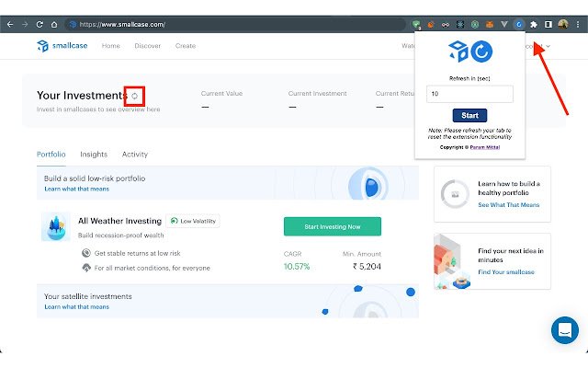The height and width of the screenshot is (368, 588).
Task: Click the site info icon in the address bar
Action: pyautogui.click(x=73, y=25)
